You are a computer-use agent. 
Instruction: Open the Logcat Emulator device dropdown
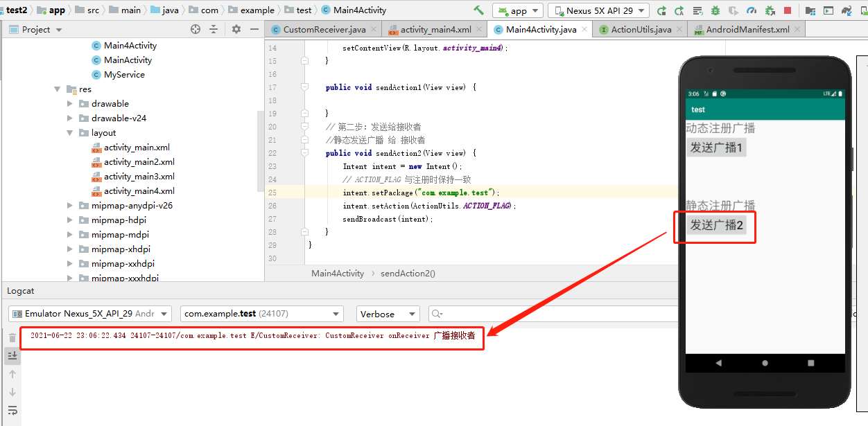point(89,314)
